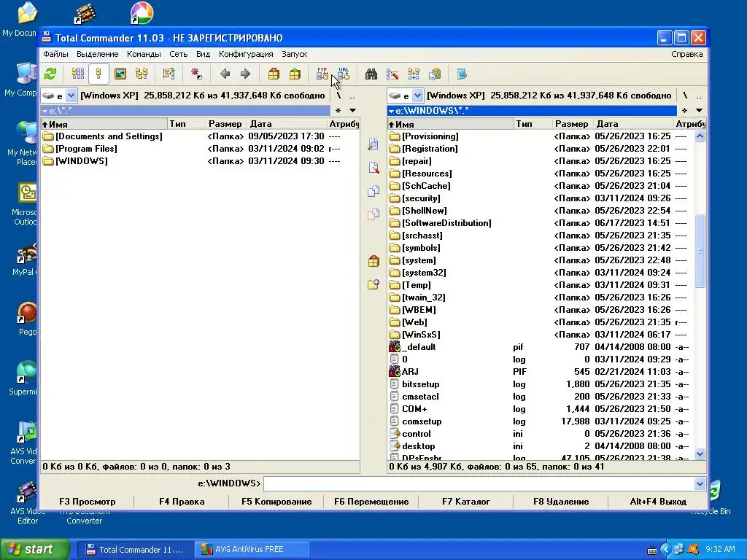The height and width of the screenshot is (560, 747).
Task: Select the comsetup log file row
Action: click(x=541, y=421)
